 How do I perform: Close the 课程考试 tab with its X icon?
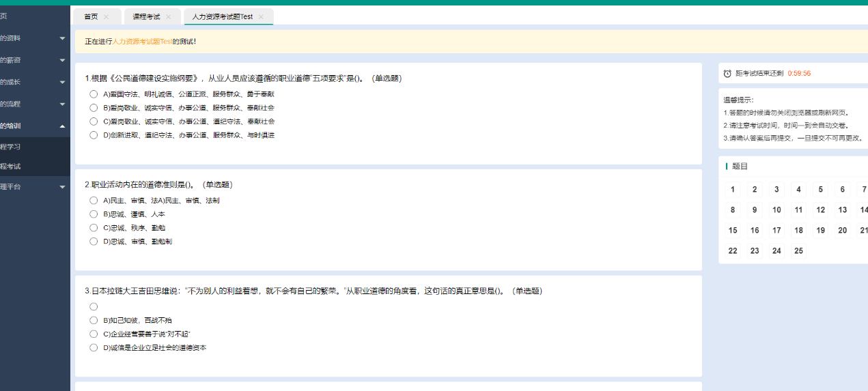[168, 17]
